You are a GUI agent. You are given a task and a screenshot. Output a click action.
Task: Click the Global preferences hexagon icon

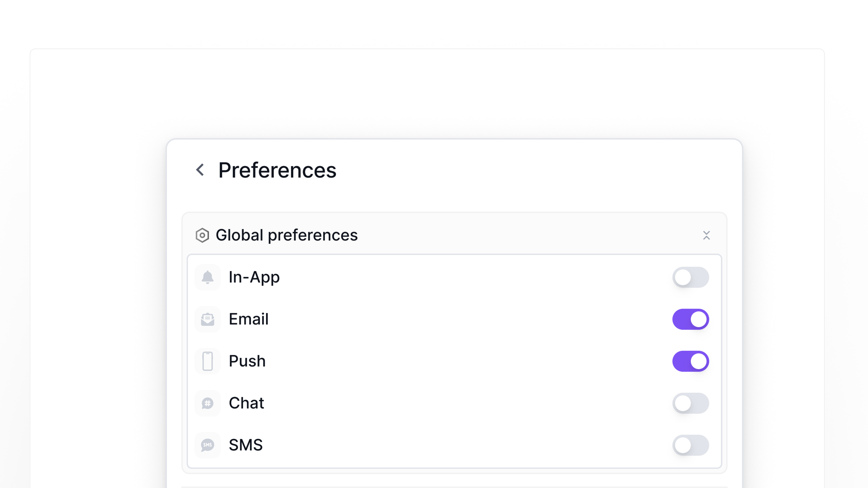point(203,235)
